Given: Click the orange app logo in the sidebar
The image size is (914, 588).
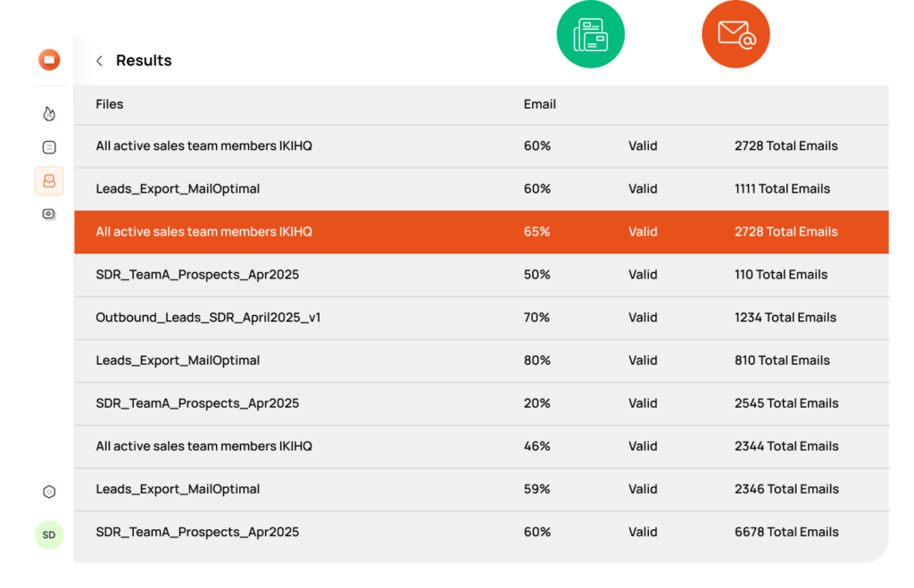Looking at the screenshot, I should 49,60.
